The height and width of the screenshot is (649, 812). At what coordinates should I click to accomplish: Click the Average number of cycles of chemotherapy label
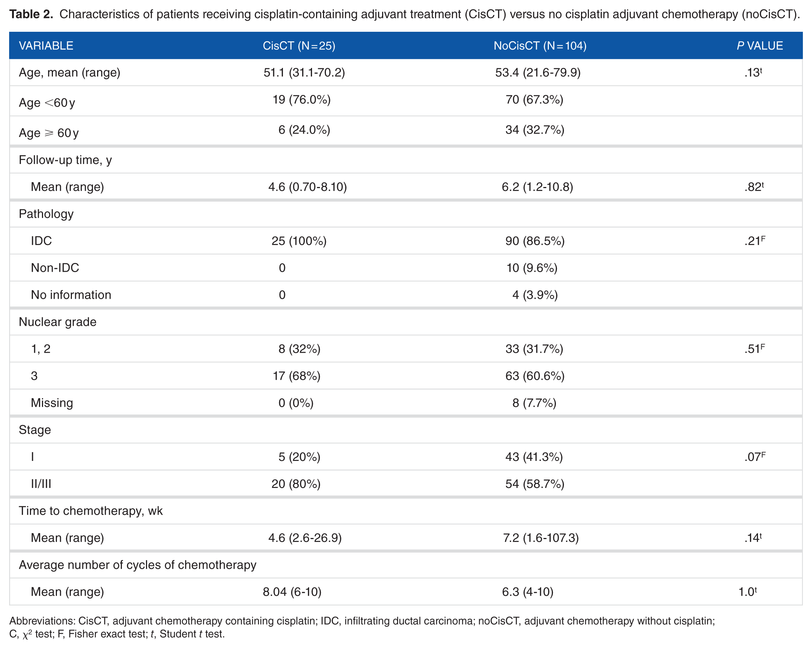click(138, 565)
